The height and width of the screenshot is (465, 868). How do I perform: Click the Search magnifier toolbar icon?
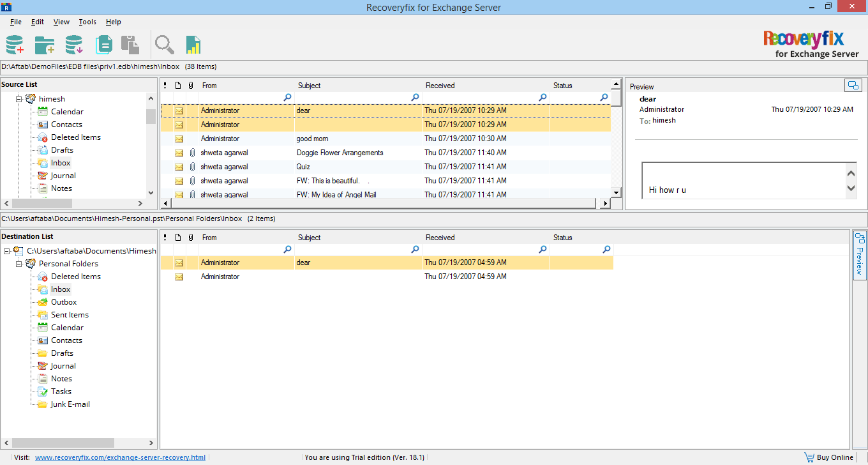[165, 45]
